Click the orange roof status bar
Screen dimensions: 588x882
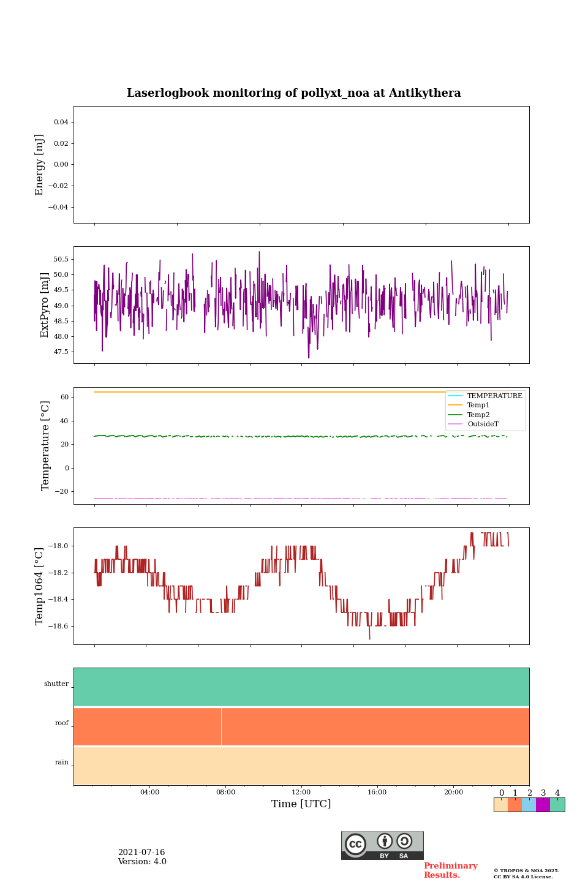pos(301,726)
